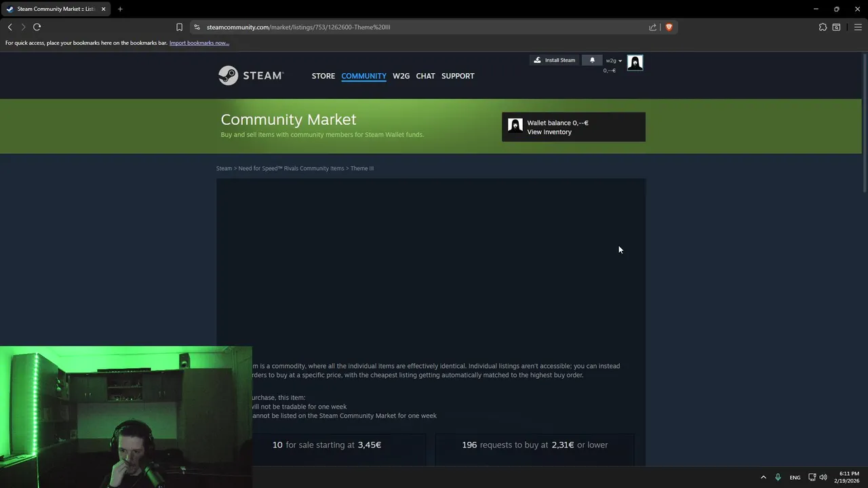Click the share icon in the address bar
Image resolution: width=868 pixels, height=488 pixels.
click(x=652, y=27)
